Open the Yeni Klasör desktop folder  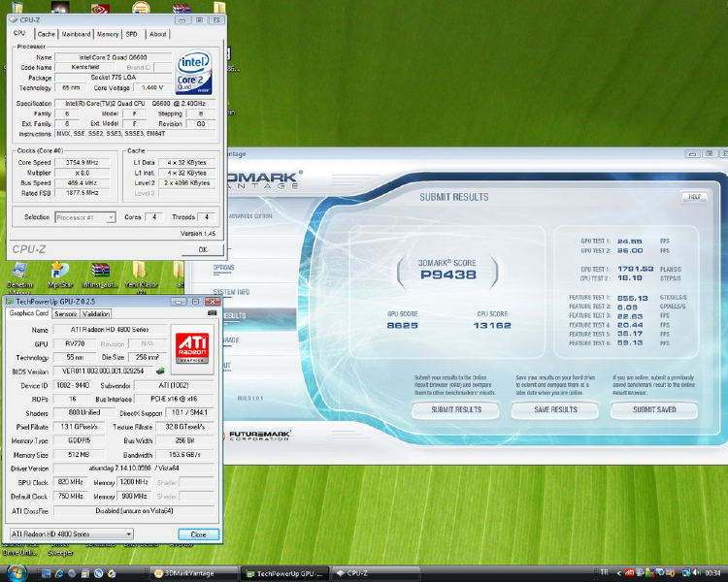(141, 277)
